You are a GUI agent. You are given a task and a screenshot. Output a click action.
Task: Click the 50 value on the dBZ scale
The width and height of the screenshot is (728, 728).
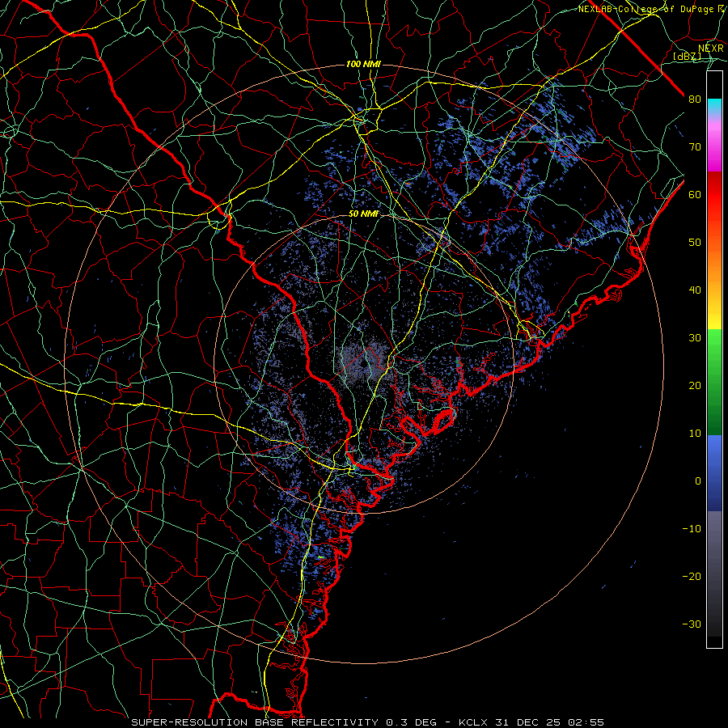coord(695,243)
